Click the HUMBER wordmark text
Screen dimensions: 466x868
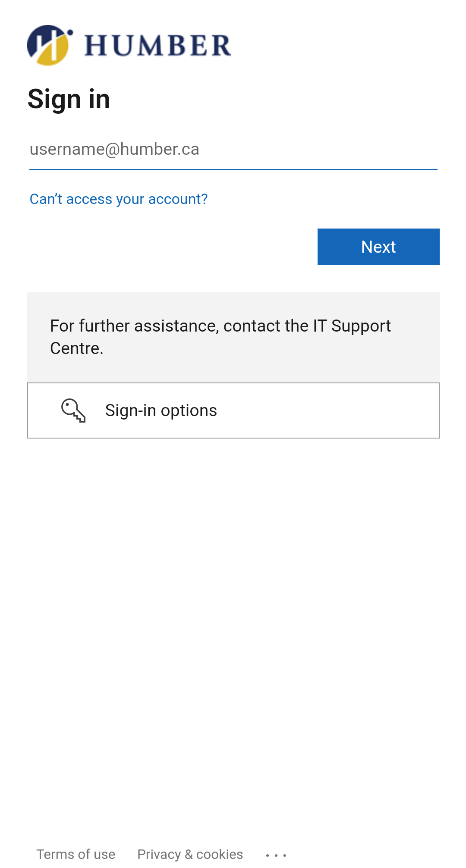point(158,46)
